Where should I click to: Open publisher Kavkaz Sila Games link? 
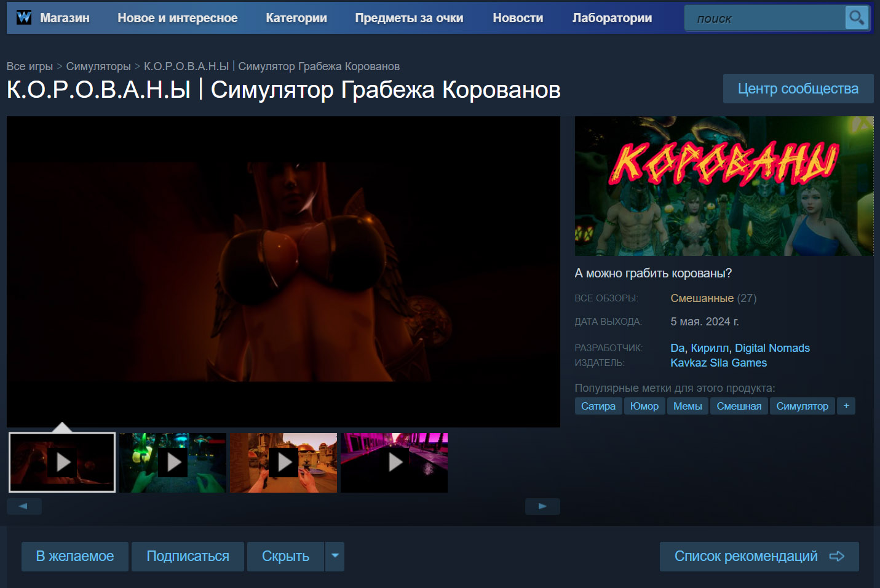click(718, 363)
